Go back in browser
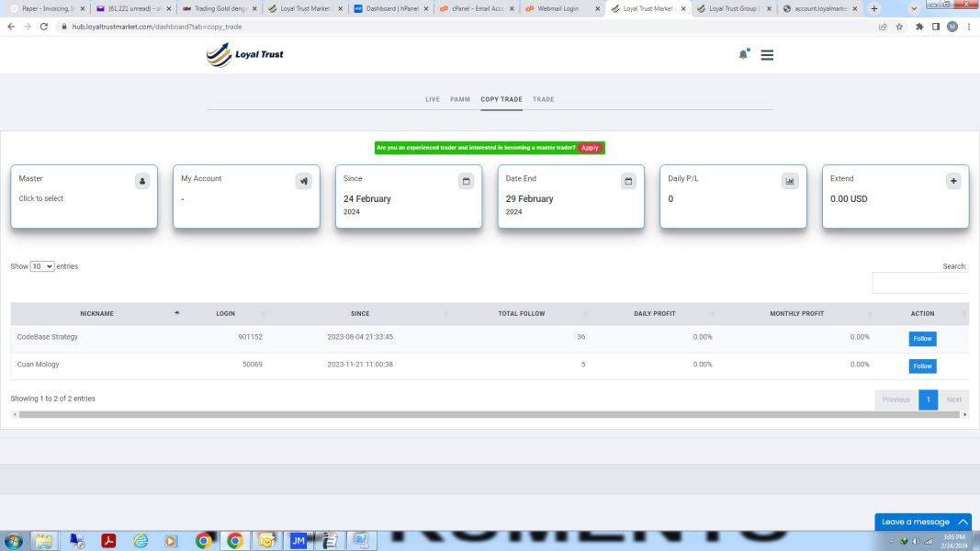 tap(11, 27)
